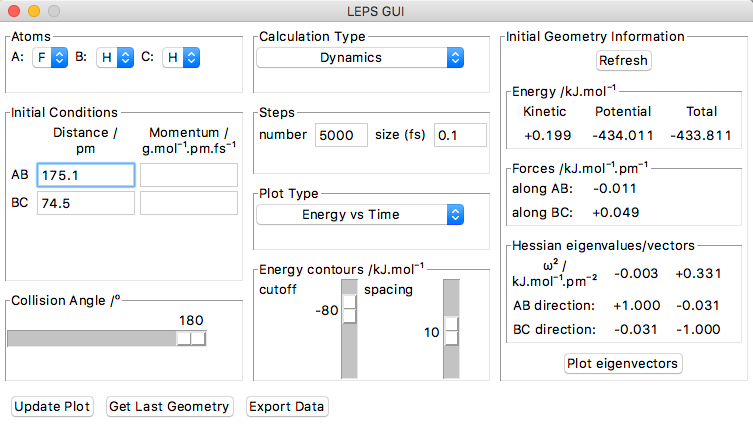Click Get Last Geometry button
Screen dimensions: 753x428
point(170,406)
